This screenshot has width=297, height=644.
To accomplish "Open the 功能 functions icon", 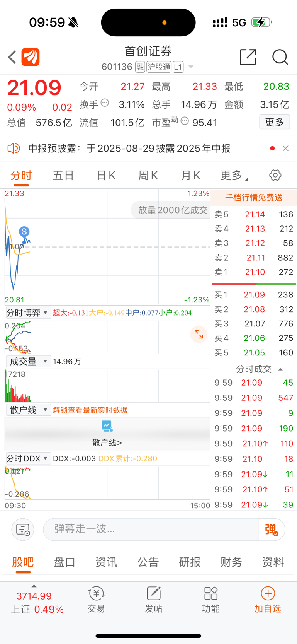I will tap(210, 600).
